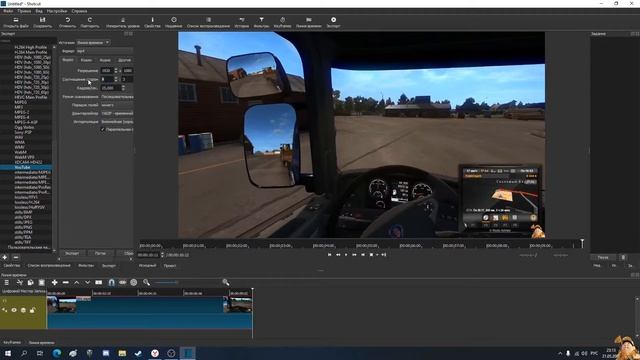The height and width of the screenshot is (360, 640).
Task: Adjust resolution width stepper arrows
Action: pos(116,71)
